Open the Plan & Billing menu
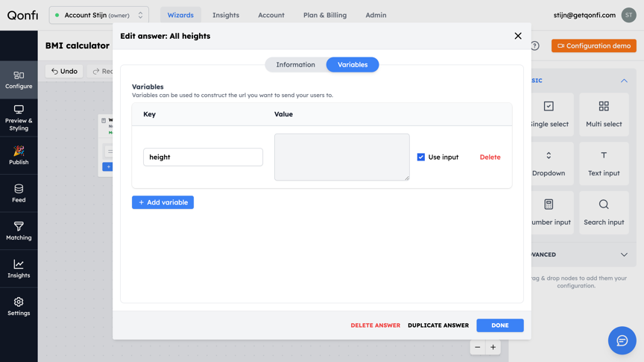This screenshot has height=362, width=644. point(325,15)
